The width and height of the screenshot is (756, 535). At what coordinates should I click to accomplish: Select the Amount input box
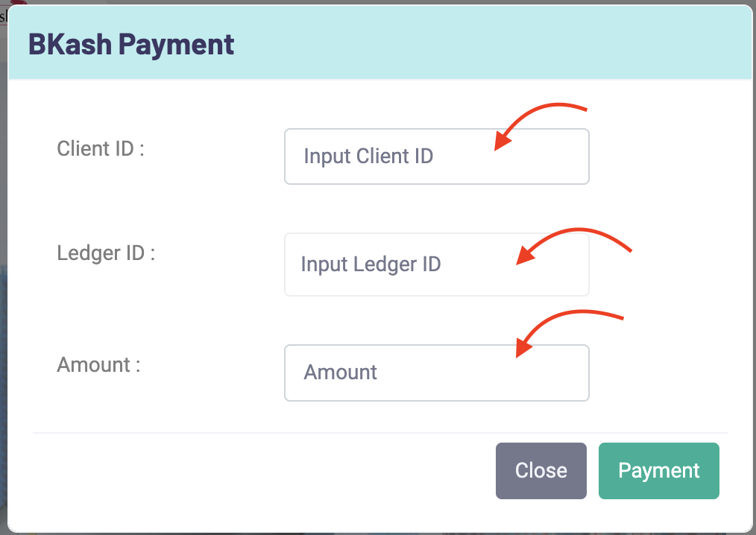click(436, 373)
